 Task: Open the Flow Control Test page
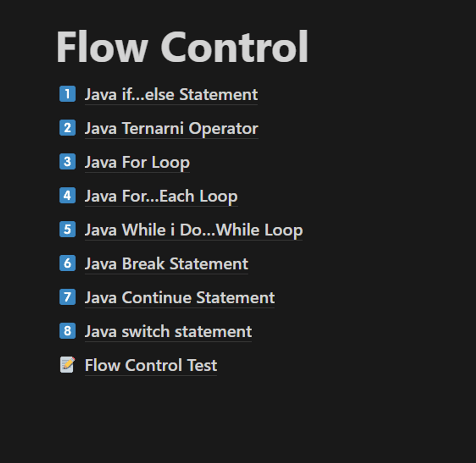[151, 365]
